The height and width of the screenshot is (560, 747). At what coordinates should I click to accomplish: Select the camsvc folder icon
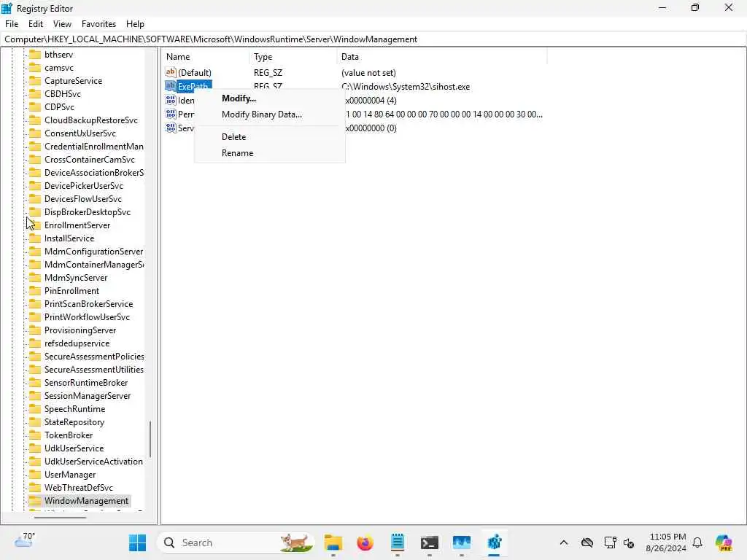[35, 68]
